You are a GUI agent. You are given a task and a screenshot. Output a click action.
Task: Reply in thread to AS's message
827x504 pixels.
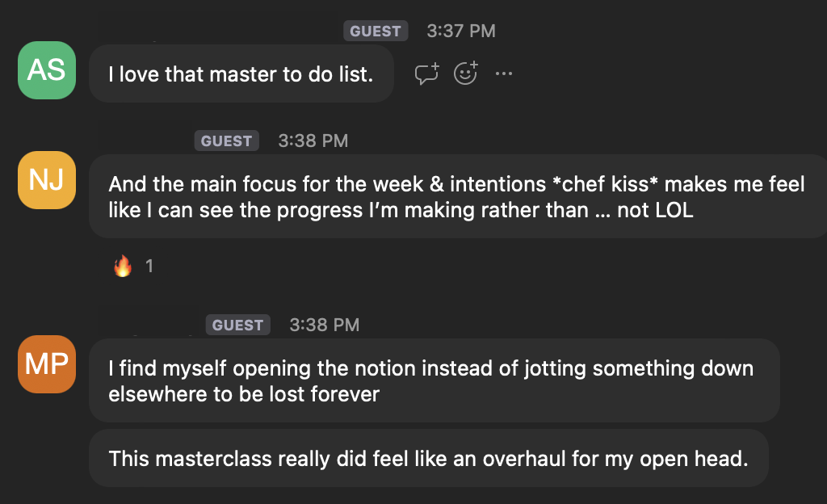426,73
